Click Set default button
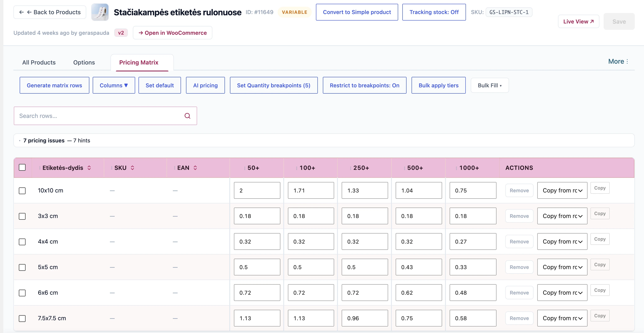Image resolution: width=644 pixels, height=333 pixels. coord(159,85)
